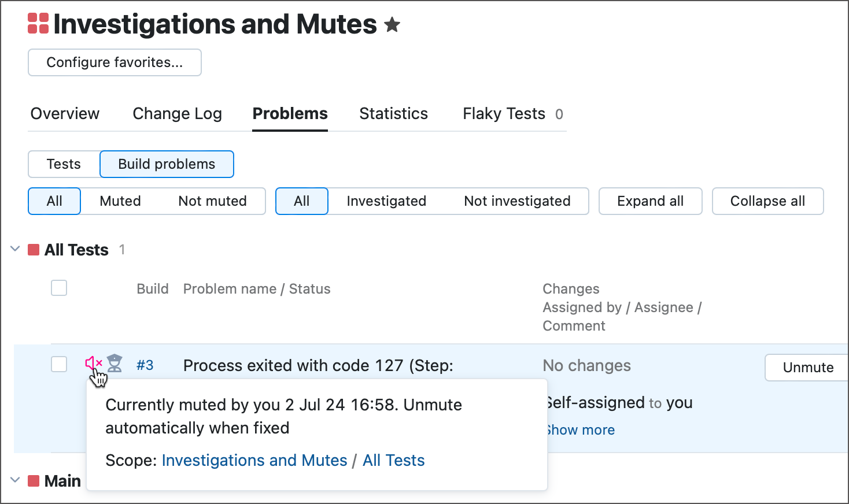849x504 pixels.
Task: Collapse the All Tests section chevron
Action: point(15,249)
